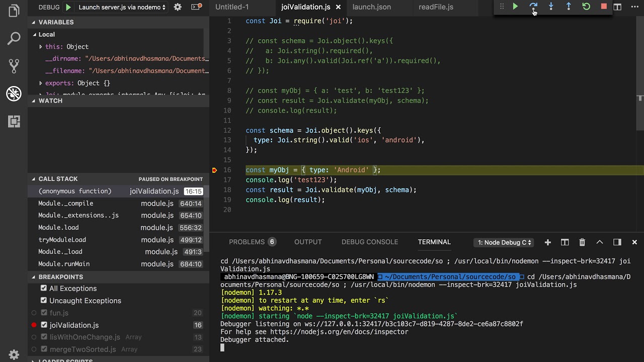Open the Debug Console panel tab
Image resolution: width=644 pixels, height=362 pixels.
coord(370,242)
